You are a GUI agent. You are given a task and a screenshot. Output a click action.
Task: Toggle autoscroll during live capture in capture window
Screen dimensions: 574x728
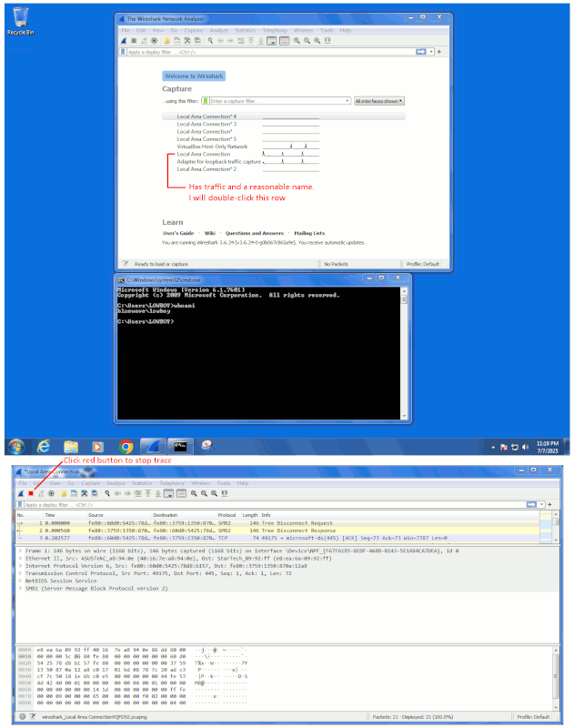(169, 493)
